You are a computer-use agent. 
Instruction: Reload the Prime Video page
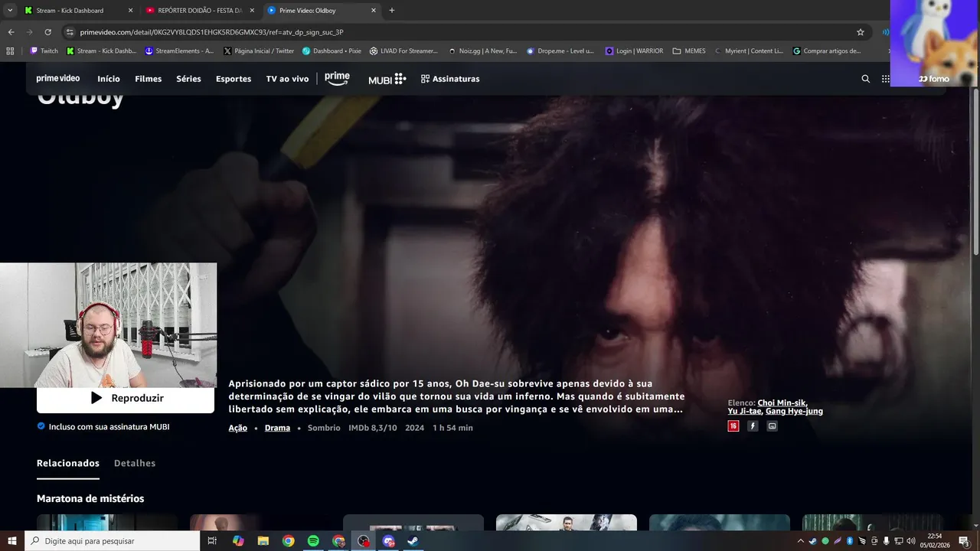click(x=47, y=32)
